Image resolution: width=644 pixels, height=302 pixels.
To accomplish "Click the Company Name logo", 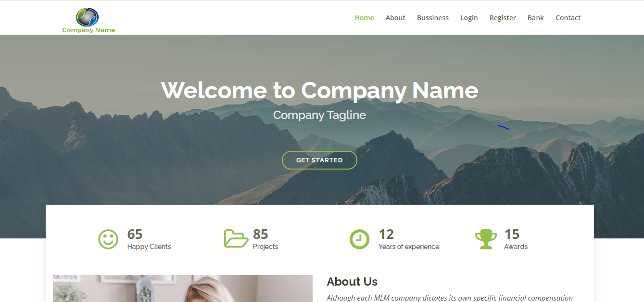I will (x=88, y=20).
